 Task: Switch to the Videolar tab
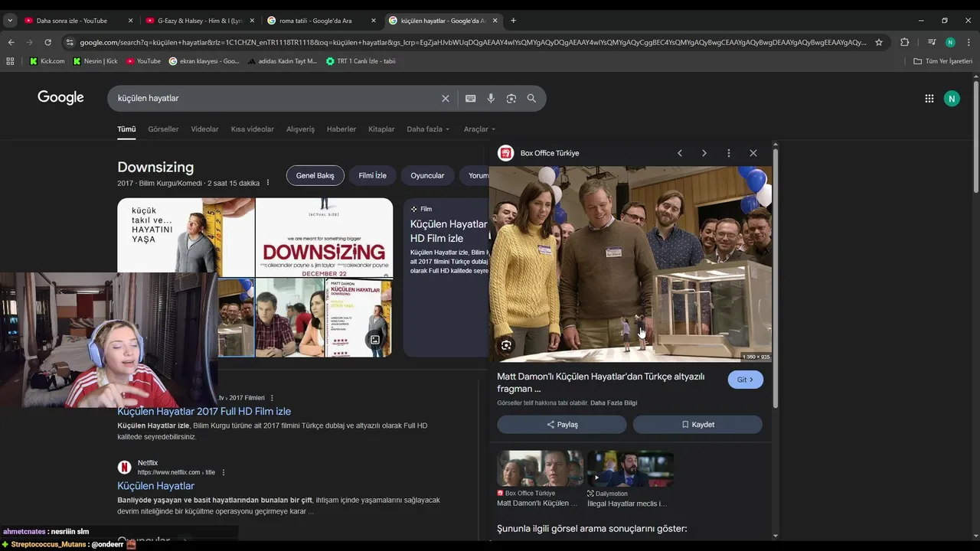tap(204, 129)
